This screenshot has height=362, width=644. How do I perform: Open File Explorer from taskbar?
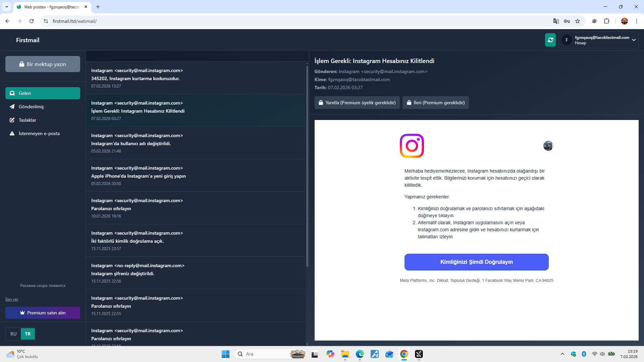tap(345, 354)
